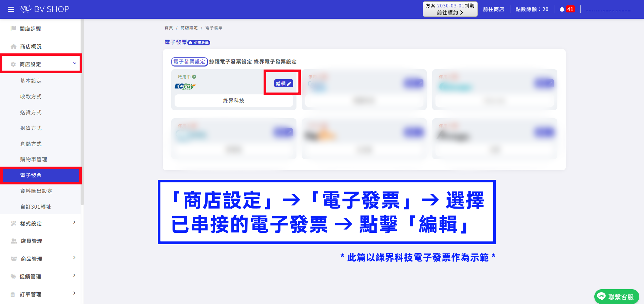Viewport: 644px width, 304px height.
Task: Click the 商品管理 box icon
Action: 14,259
